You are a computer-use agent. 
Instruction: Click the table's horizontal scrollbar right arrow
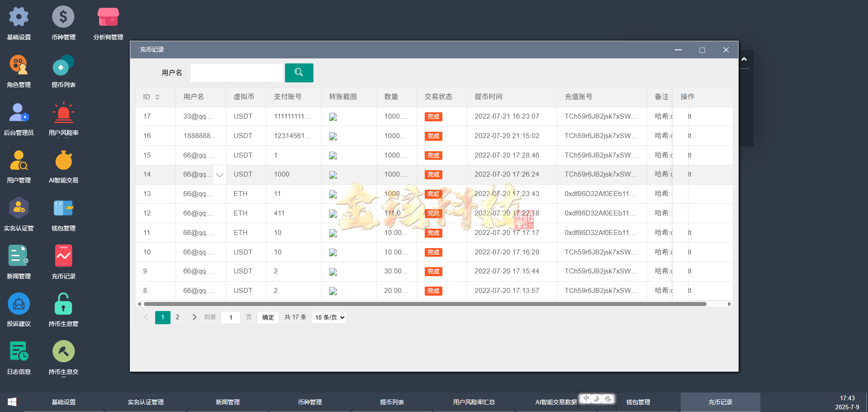click(729, 304)
